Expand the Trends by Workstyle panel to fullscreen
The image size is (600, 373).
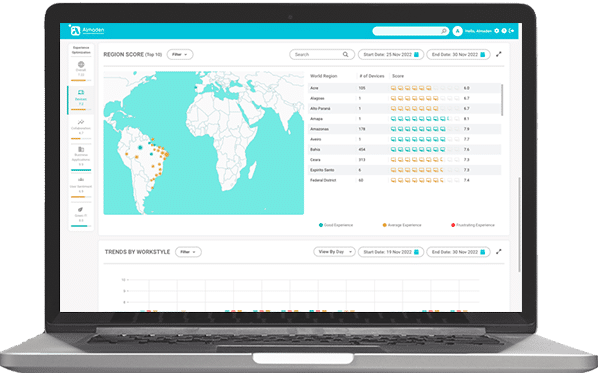click(x=499, y=252)
